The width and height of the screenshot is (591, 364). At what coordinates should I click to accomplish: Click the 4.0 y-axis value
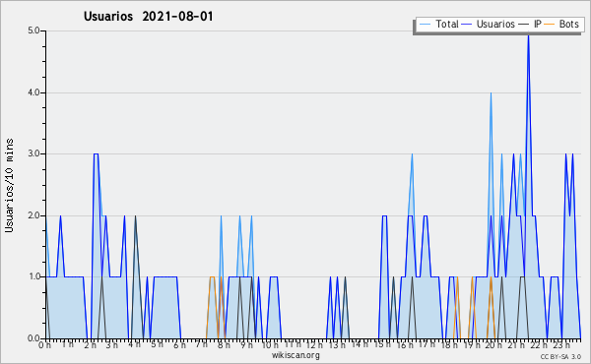pos(33,92)
